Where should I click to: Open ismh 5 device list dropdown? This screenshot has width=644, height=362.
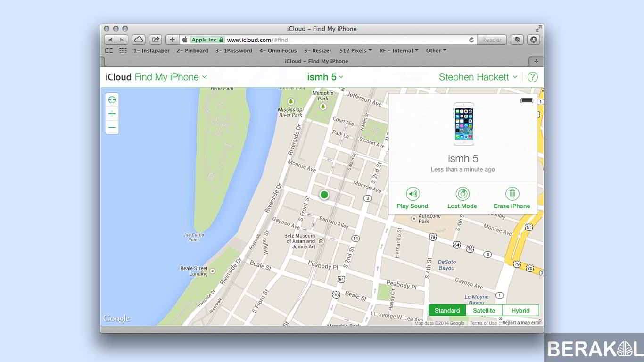325,77
